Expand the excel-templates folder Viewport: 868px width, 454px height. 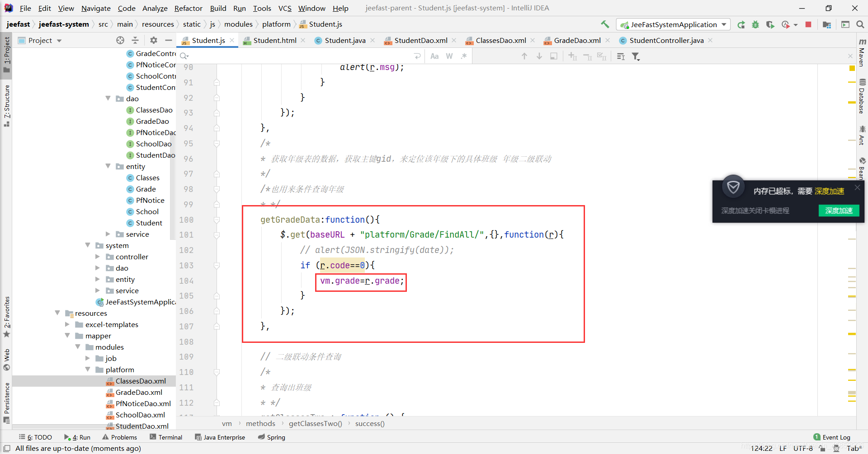click(67, 324)
